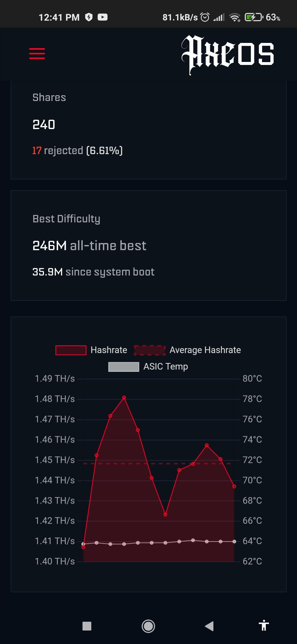Tap the 1.43 TH/s axis label
This screenshot has height=644, width=297.
[55, 501]
